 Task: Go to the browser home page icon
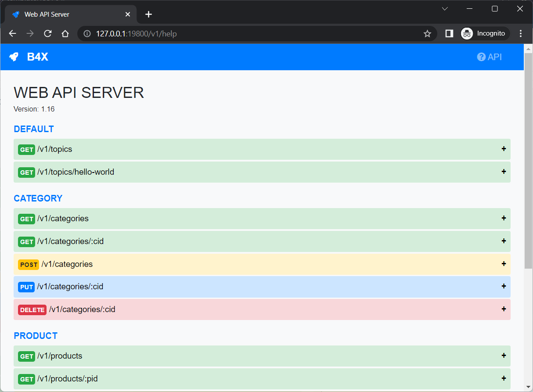click(65, 34)
